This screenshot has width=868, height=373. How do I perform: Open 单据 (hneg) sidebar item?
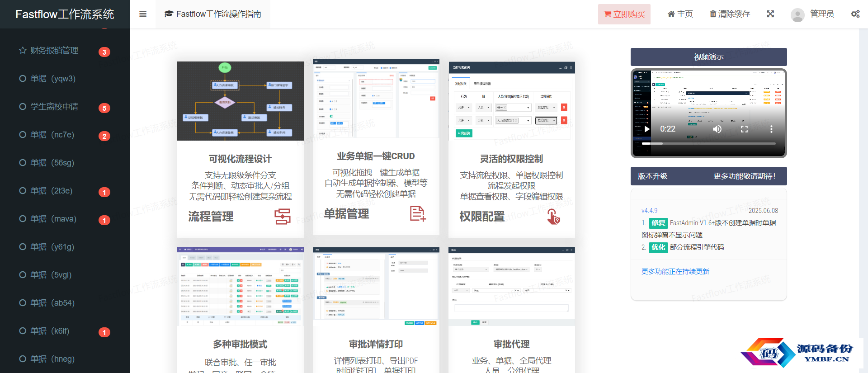coord(65,359)
